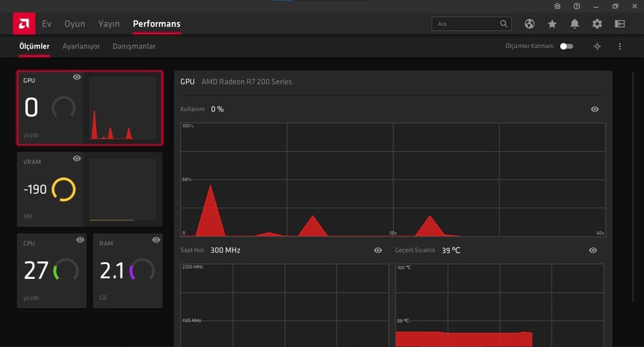Select the CPU metrics card
This screenshot has height=347, width=644.
coord(52,270)
